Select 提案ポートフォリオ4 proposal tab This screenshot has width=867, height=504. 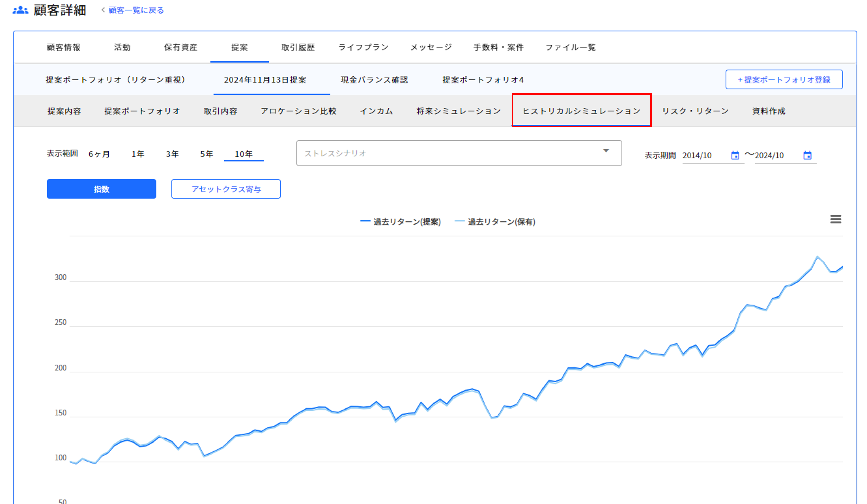pyautogui.click(x=483, y=80)
